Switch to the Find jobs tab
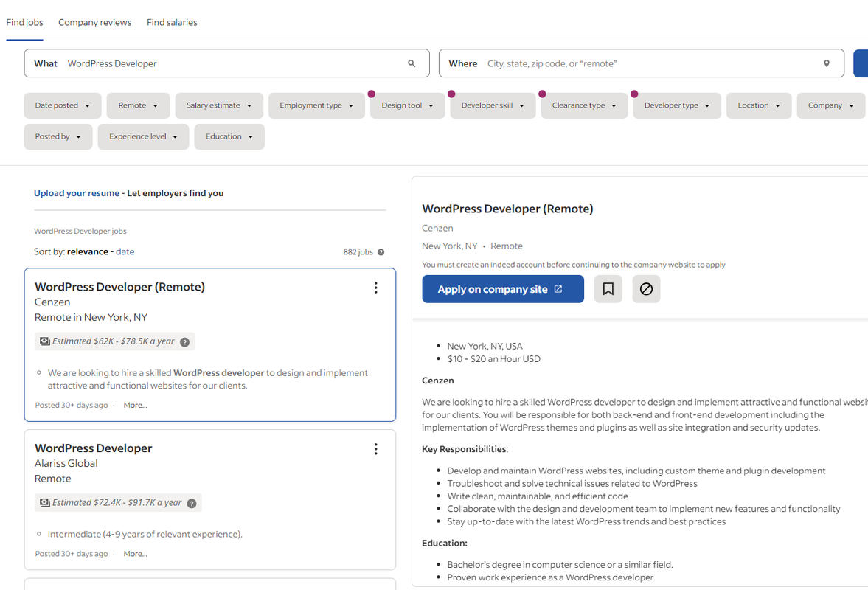868x590 pixels. click(24, 23)
